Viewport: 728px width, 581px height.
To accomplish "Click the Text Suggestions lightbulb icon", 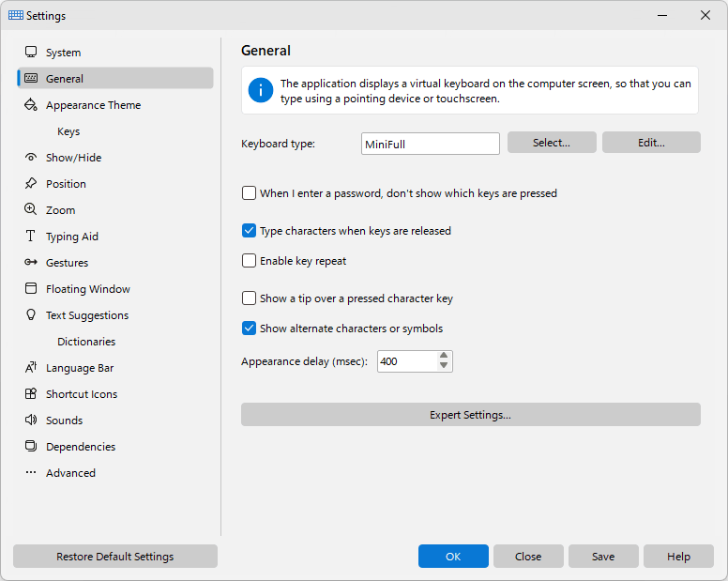I will point(31,314).
